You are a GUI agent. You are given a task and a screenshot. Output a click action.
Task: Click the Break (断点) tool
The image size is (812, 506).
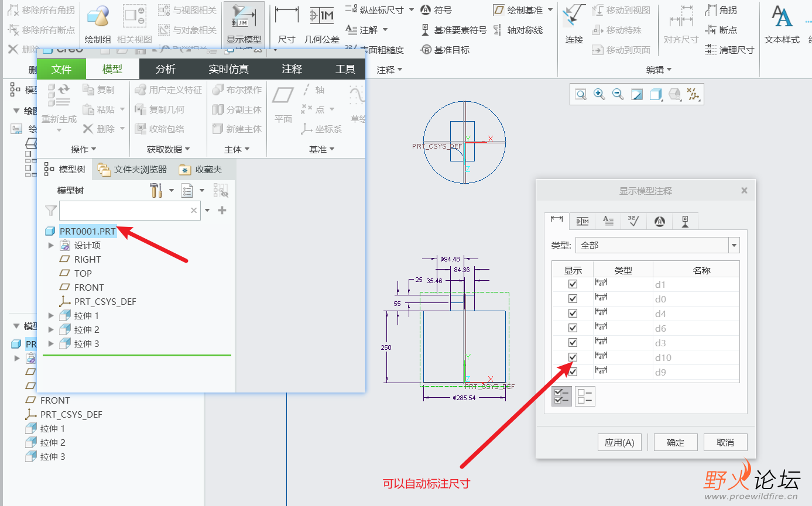tap(721, 30)
